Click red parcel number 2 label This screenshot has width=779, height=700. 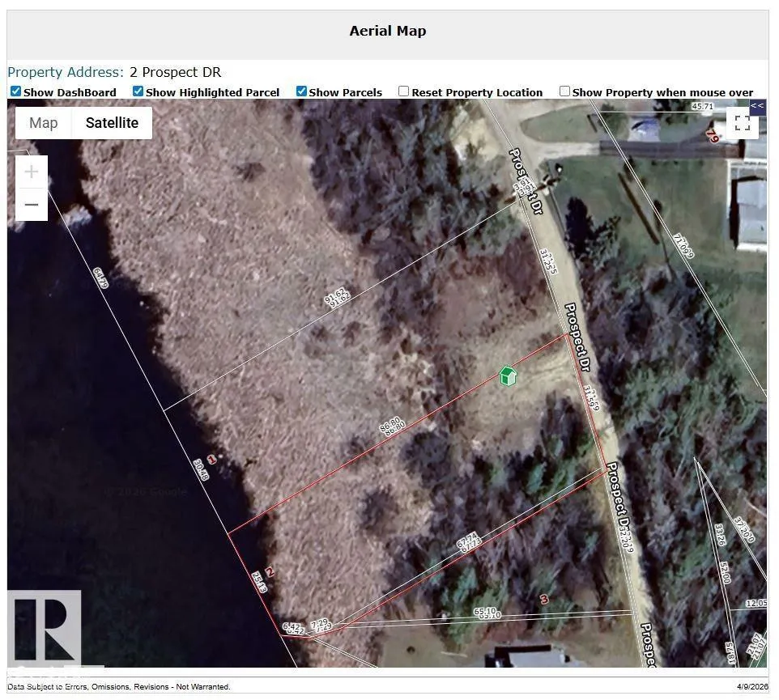tap(270, 572)
